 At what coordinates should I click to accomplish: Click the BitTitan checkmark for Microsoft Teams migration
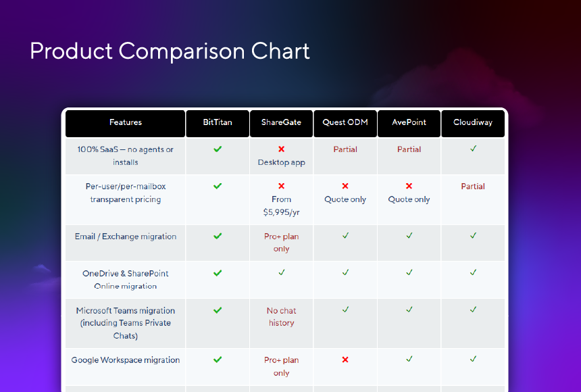218,310
